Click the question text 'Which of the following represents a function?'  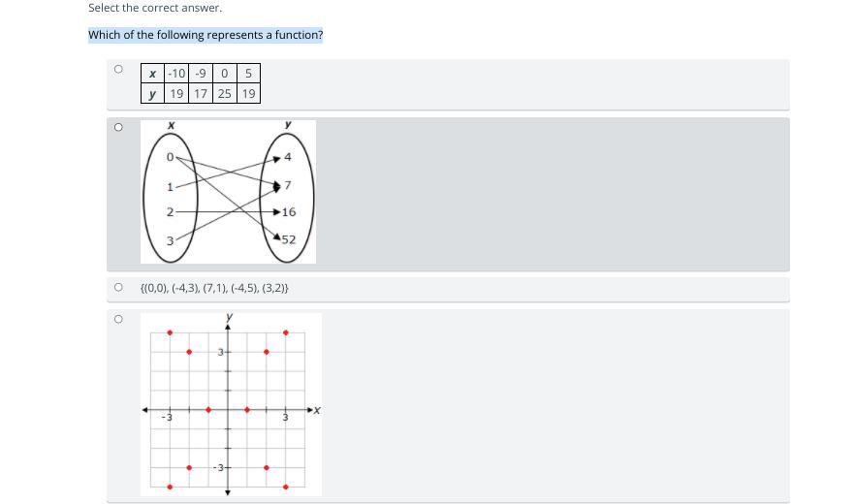click(x=206, y=35)
